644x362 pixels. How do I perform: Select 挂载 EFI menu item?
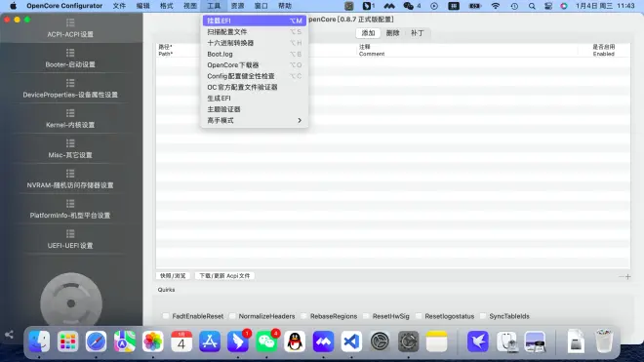(255, 20)
